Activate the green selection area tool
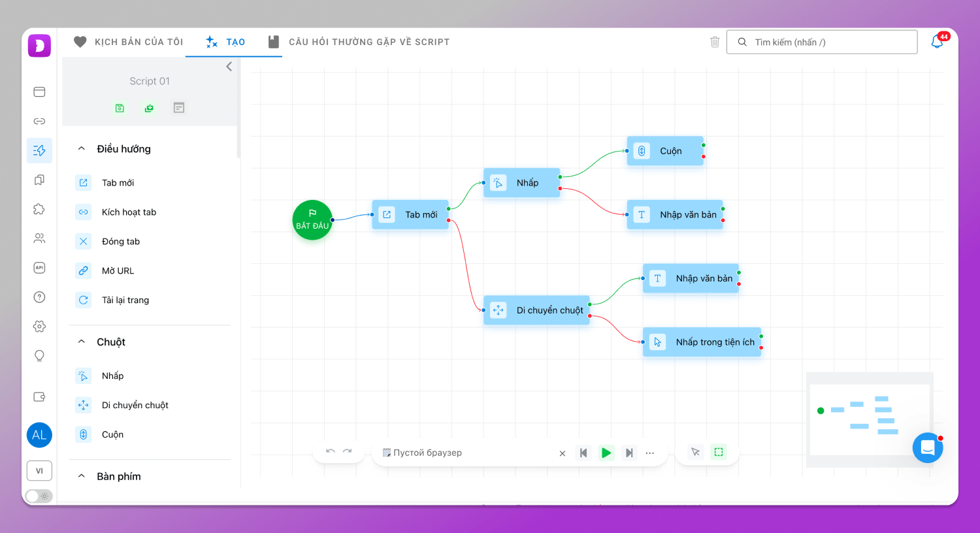980x533 pixels. coord(719,452)
